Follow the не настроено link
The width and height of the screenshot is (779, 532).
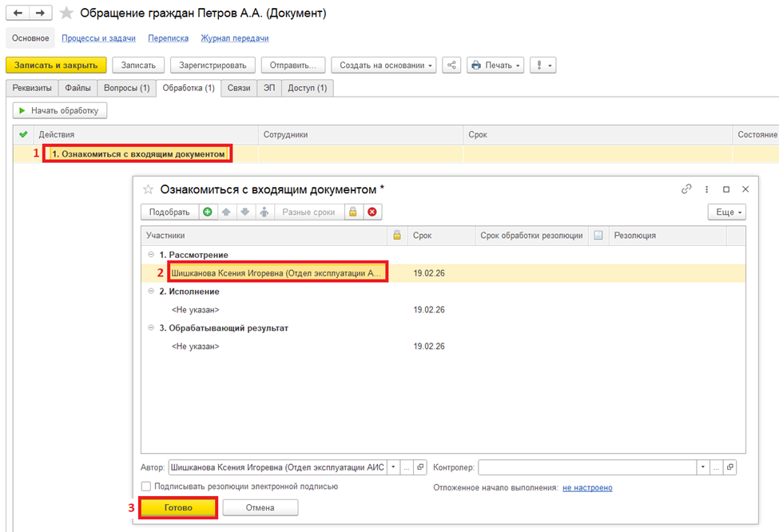(587, 487)
